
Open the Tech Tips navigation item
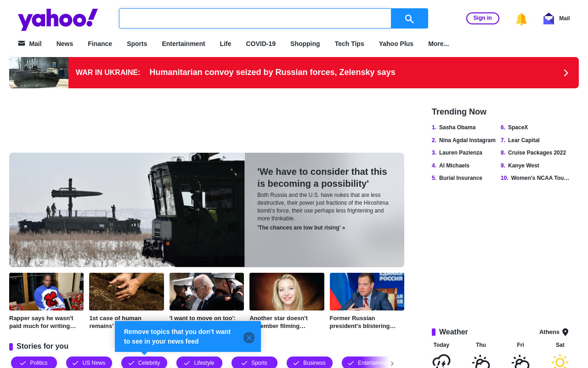(349, 44)
